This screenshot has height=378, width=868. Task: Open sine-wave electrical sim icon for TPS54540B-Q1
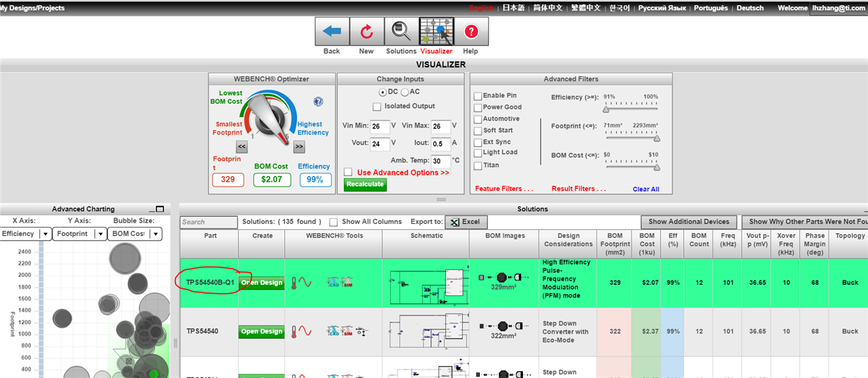[x=306, y=282]
